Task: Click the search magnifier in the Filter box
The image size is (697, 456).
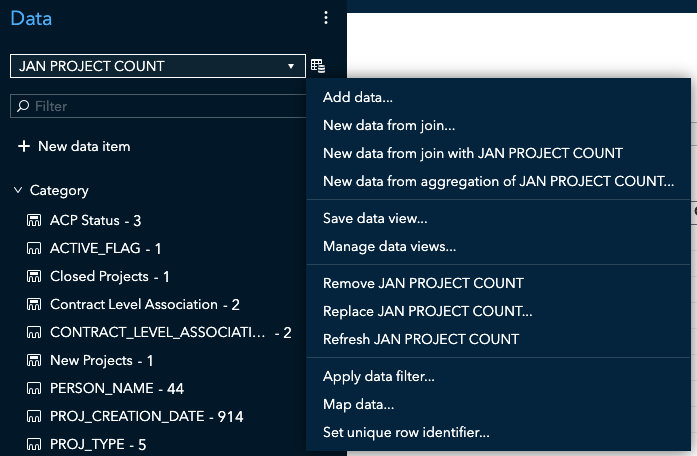Action: (x=23, y=106)
